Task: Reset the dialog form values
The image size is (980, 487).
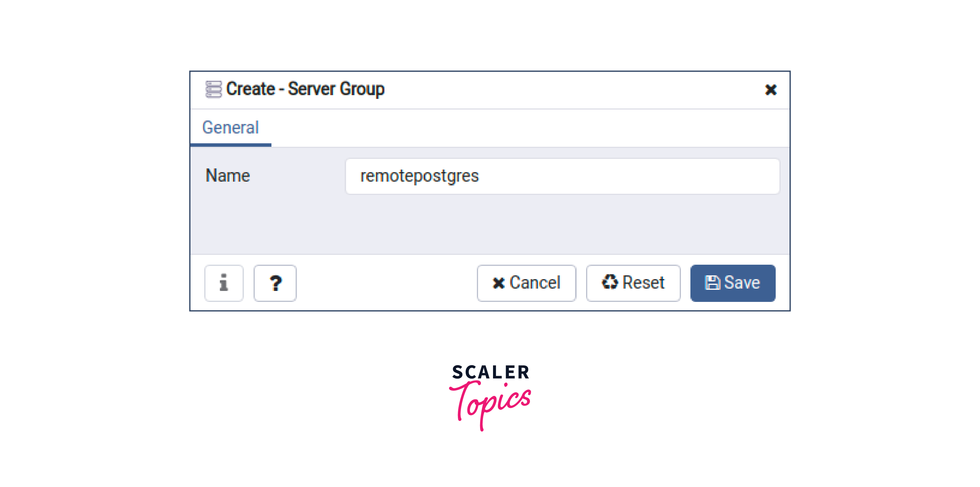Action: (633, 283)
